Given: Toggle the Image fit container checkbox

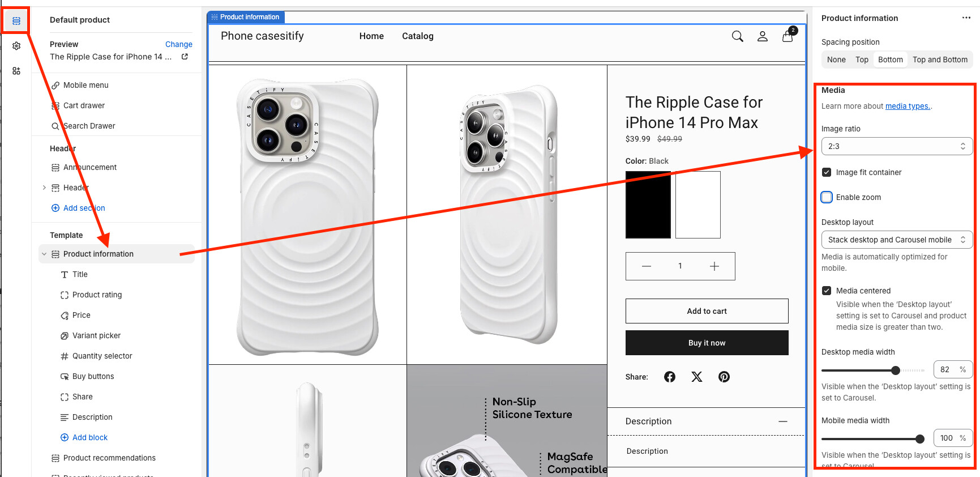Looking at the screenshot, I should pyautogui.click(x=827, y=172).
